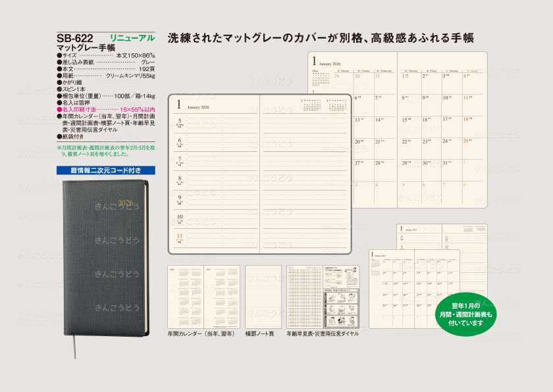
Task: Click the 名入は箔押 spec line
Action: pos(73,103)
